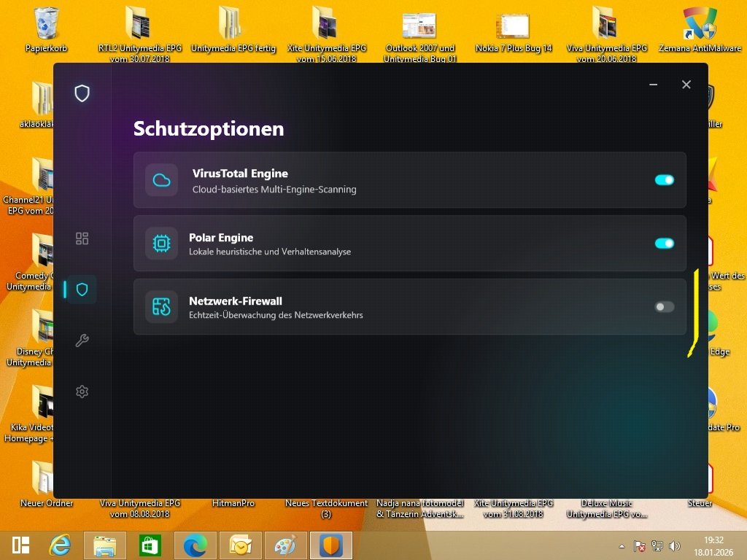
Task: Click the Schutzoptionen heading
Action: pos(209,129)
